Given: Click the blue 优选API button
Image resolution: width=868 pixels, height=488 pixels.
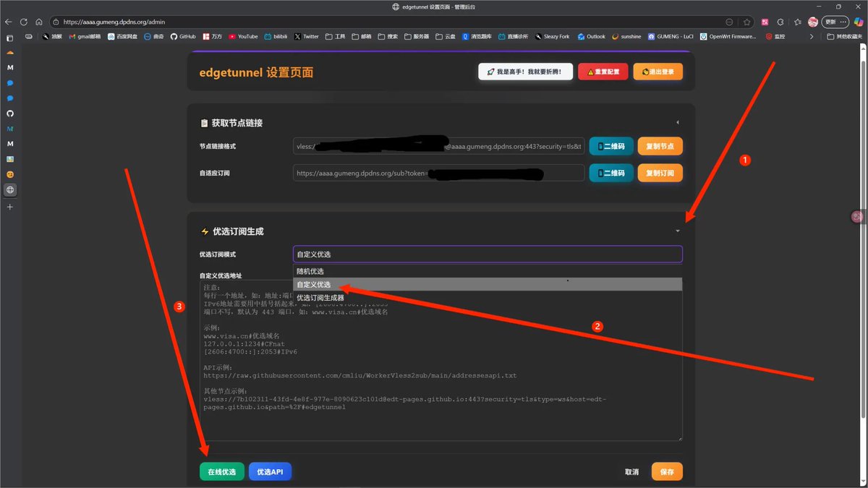Looking at the screenshot, I should (x=270, y=471).
